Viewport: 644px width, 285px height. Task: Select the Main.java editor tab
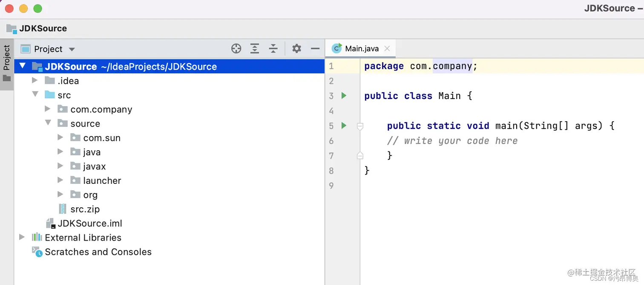pos(362,49)
